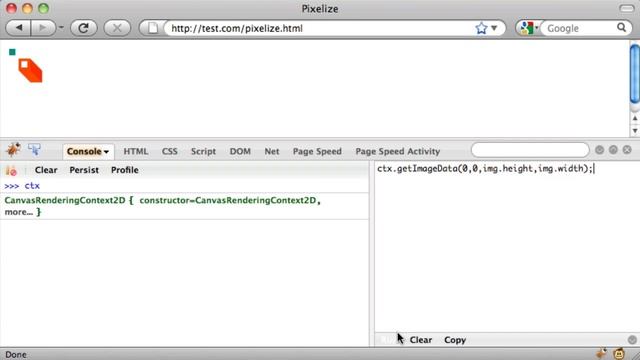Open the Page Speed tab
Viewport: 640px width, 360px height.
[317, 151]
